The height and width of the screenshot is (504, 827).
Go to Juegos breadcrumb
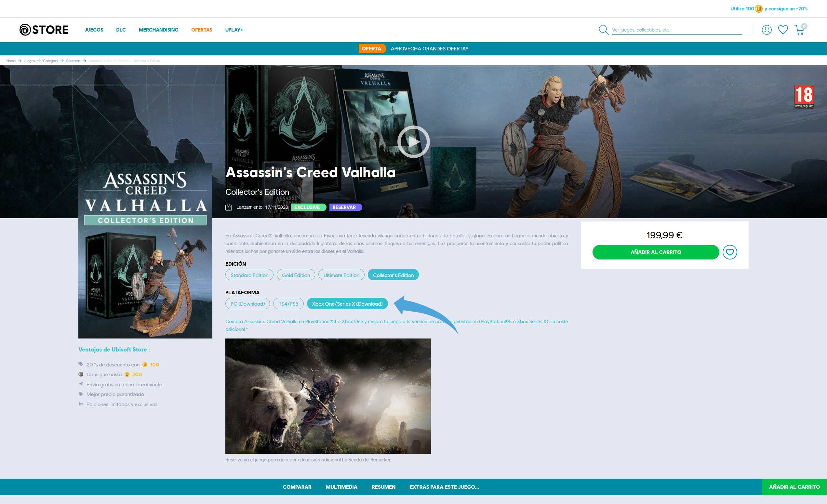(29, 61)
